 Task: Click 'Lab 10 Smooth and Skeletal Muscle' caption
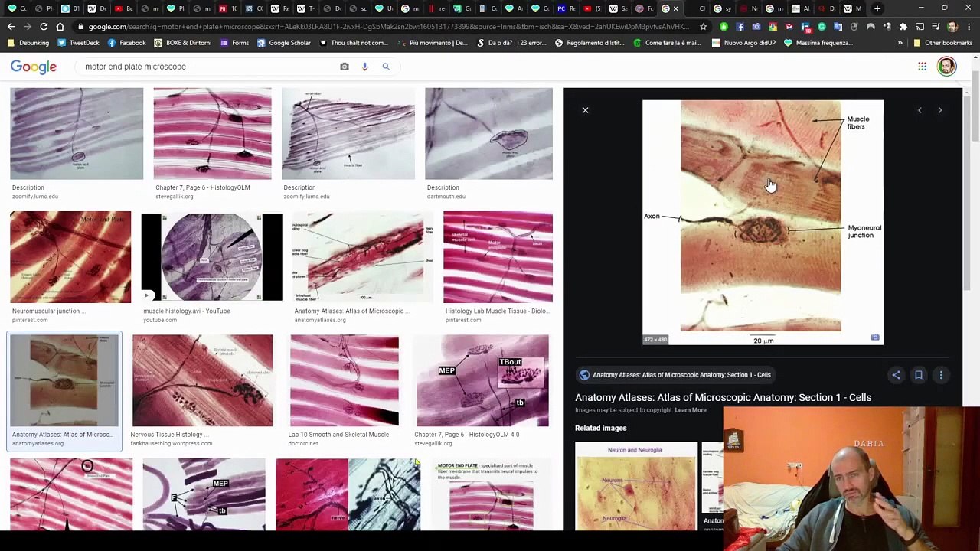(338, 435)
